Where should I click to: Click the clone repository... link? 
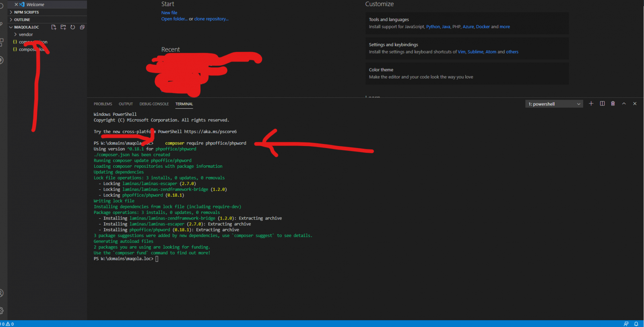coord(211,19)
